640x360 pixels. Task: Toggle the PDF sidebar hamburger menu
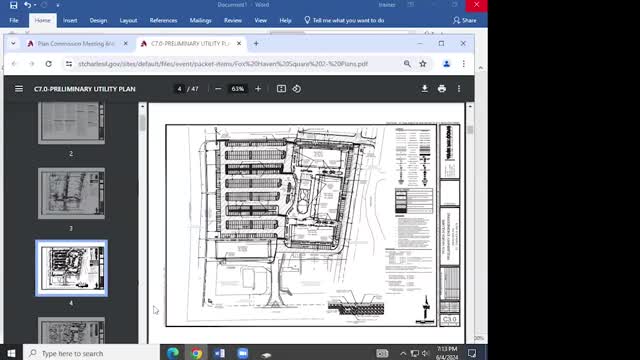click(x=19, y=89)
